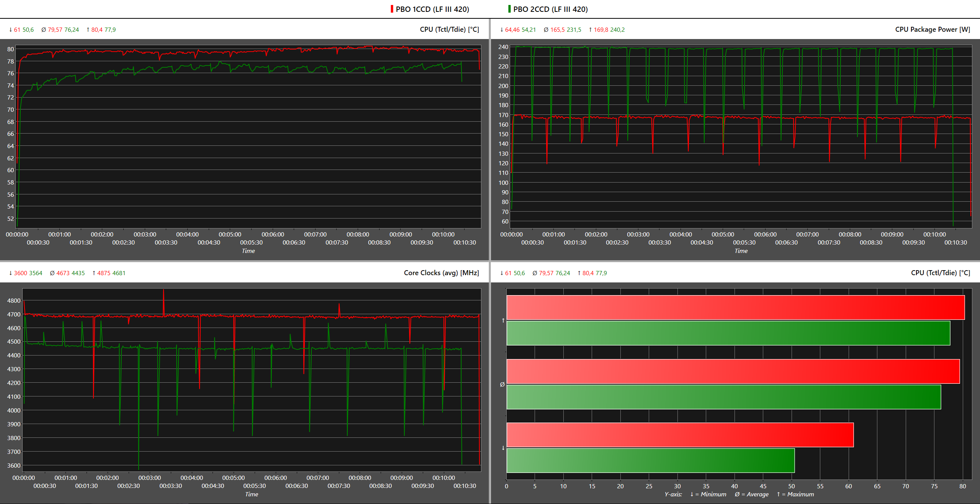The image size is (980, 504).
Task: Click the minimum arrow icon in core clocks stats
Action: click(10, 273)
